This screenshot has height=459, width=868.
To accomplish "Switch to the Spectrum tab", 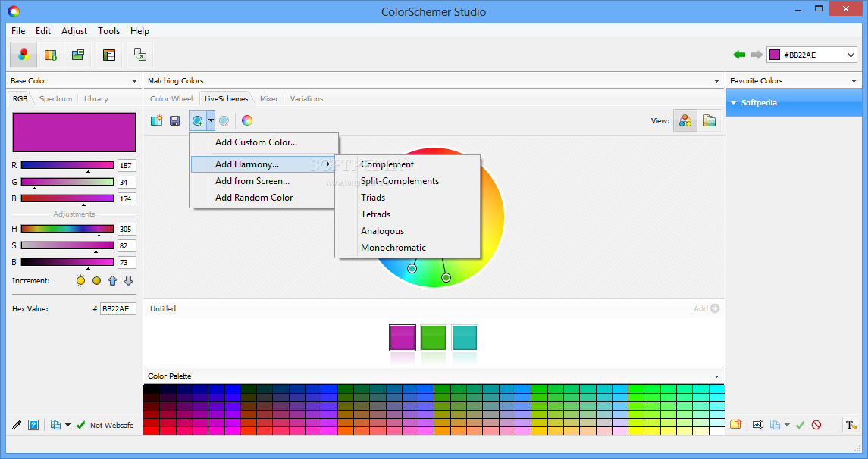I will click(55, 99).
